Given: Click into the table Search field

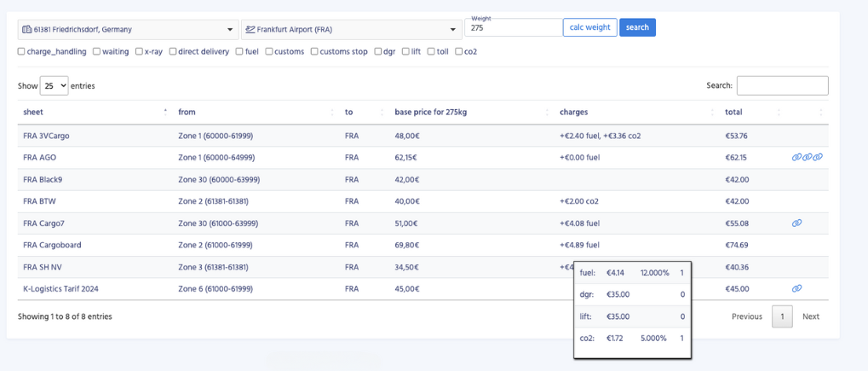Looking at the screenshot, I should click(782, 85).
